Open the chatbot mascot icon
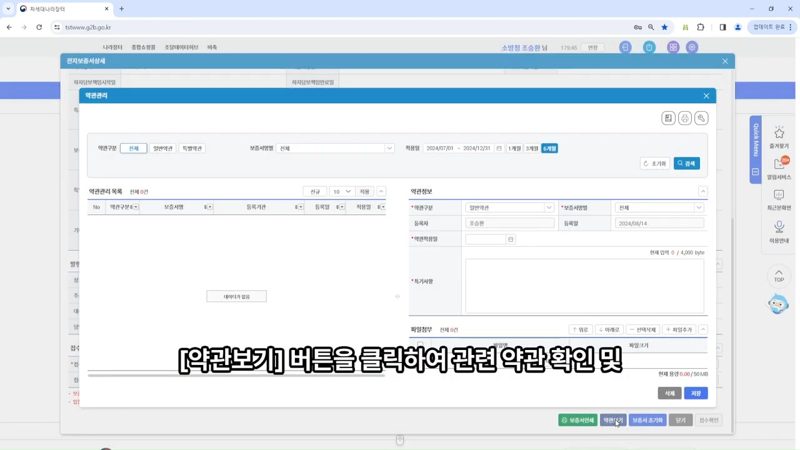The image size is (800, 450). [778, 304]
